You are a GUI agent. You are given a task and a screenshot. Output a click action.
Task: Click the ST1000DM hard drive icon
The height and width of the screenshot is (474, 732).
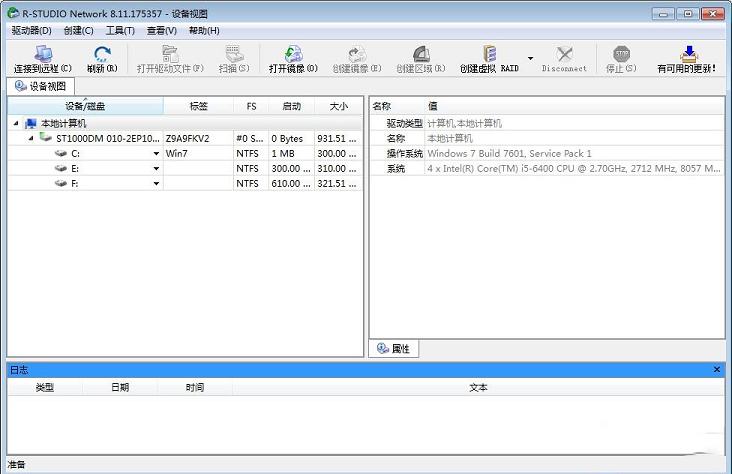click(45, 138)
